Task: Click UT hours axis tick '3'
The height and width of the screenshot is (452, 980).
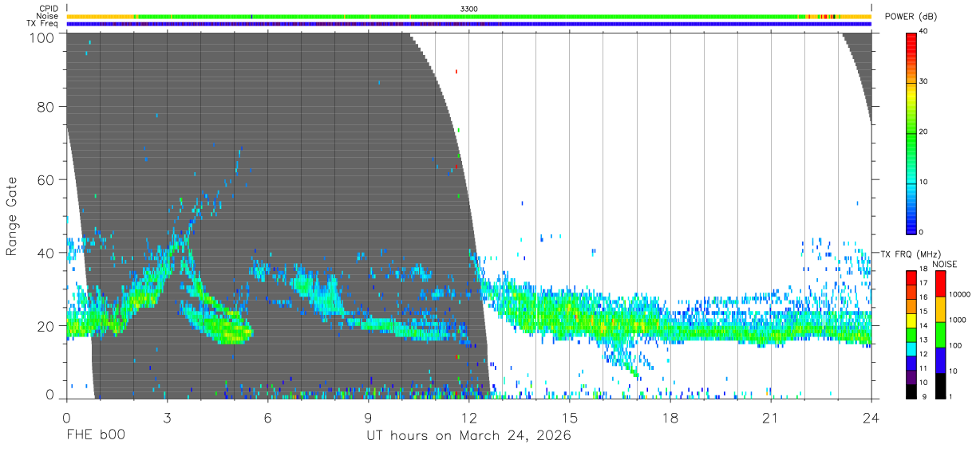Action: click(x=167, y=417)
